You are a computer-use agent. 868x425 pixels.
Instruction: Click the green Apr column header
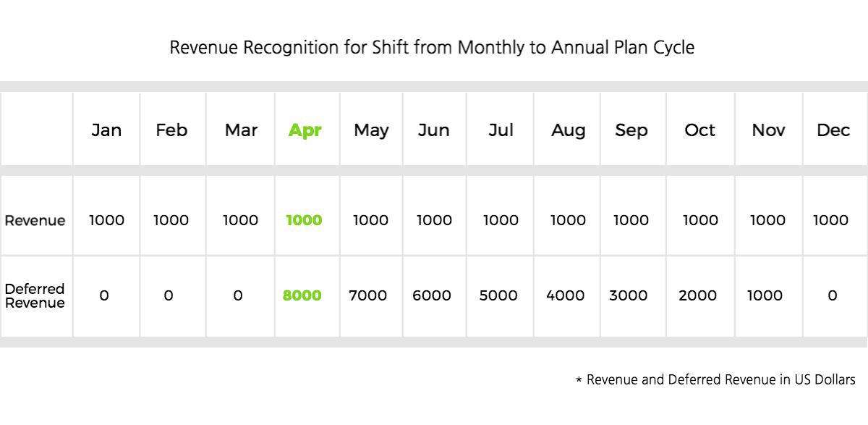305,130
